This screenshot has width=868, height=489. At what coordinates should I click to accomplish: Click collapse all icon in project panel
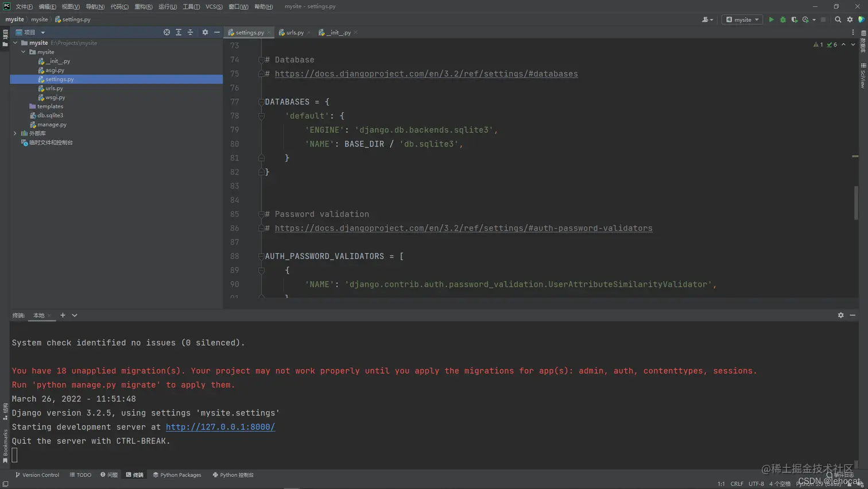(190, 32)
